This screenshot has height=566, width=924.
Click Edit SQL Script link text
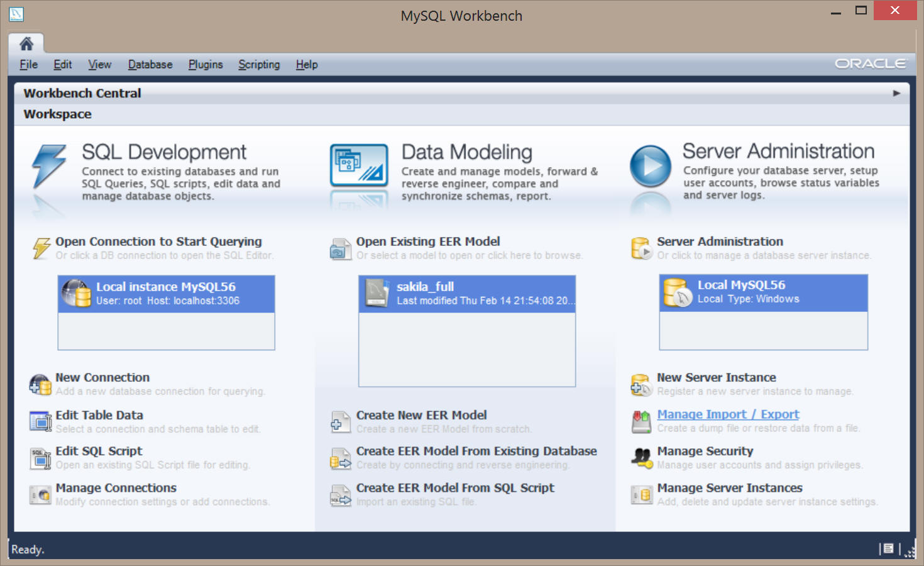[99, 451]
